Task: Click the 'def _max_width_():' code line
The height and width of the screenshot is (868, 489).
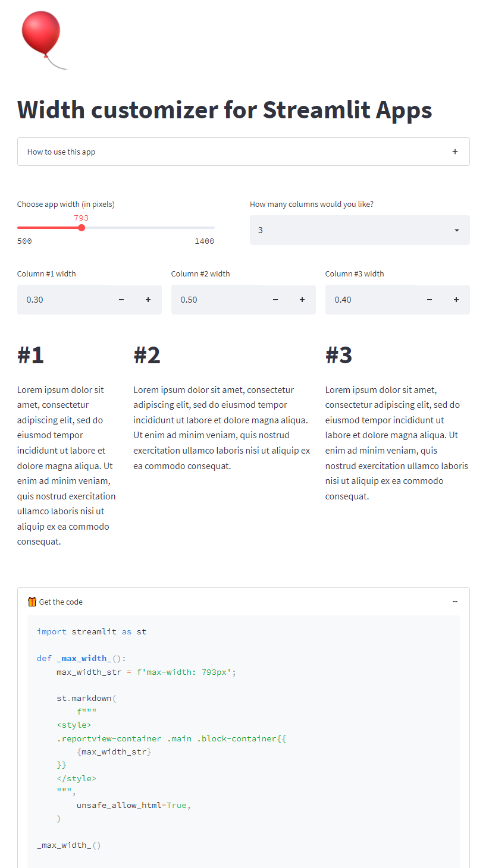Action: click(81, 658)
